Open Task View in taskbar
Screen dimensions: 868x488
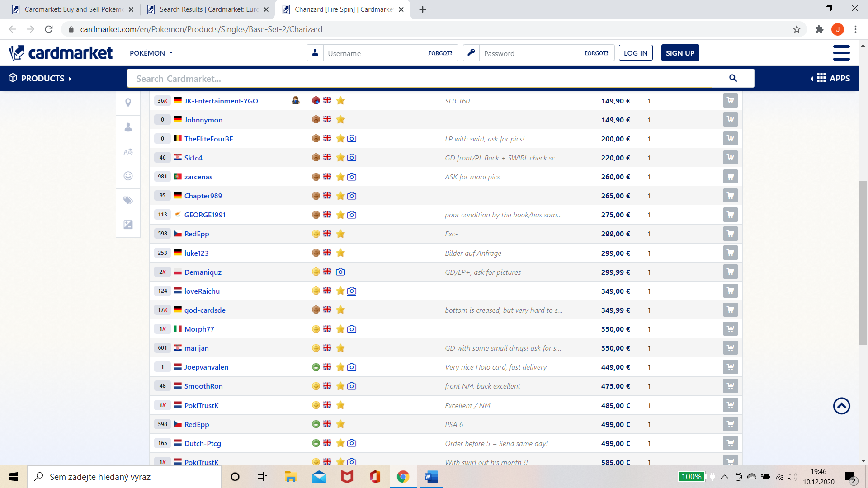(262, 477)
